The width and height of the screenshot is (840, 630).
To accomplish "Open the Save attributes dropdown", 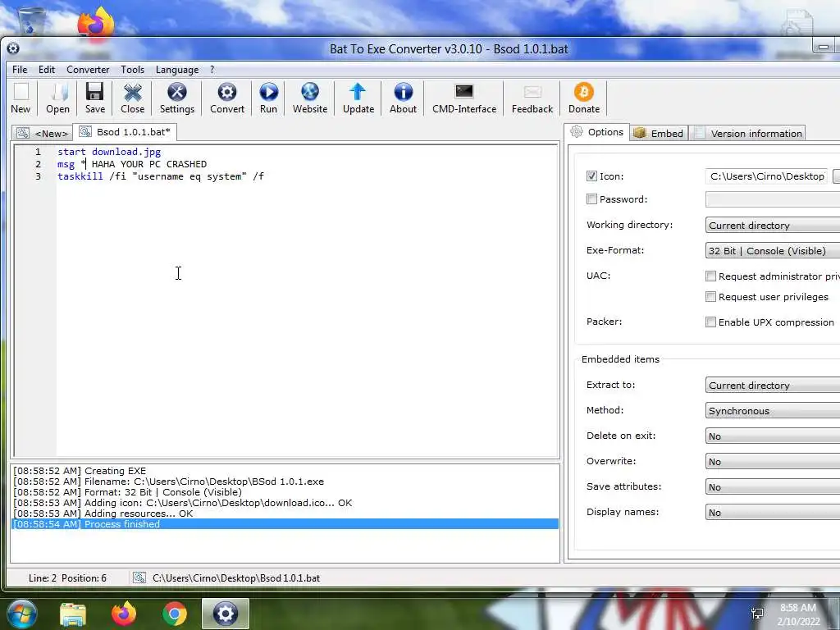I will 773,487.
